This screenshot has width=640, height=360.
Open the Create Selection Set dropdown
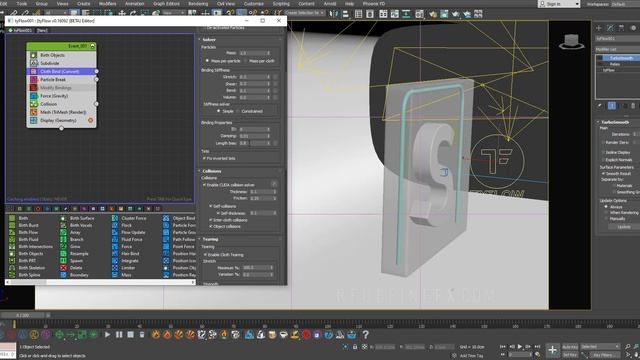[x=304, y=13]
